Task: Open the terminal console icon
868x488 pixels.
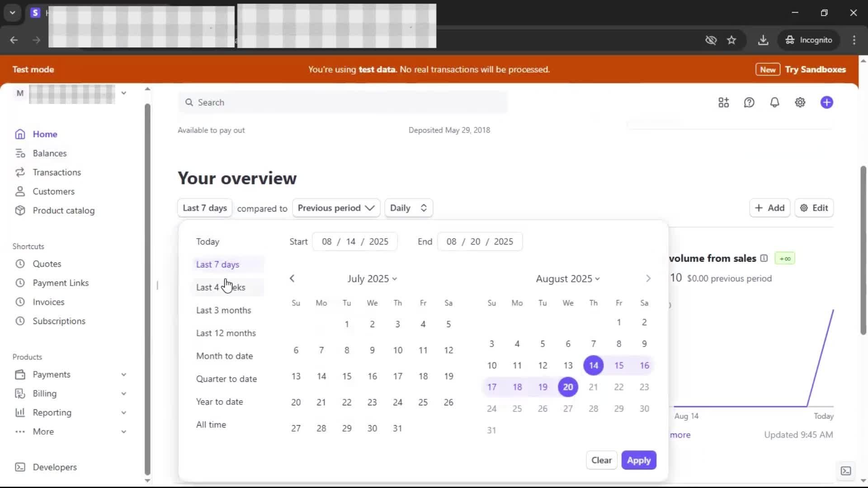Action: (845, 471)
